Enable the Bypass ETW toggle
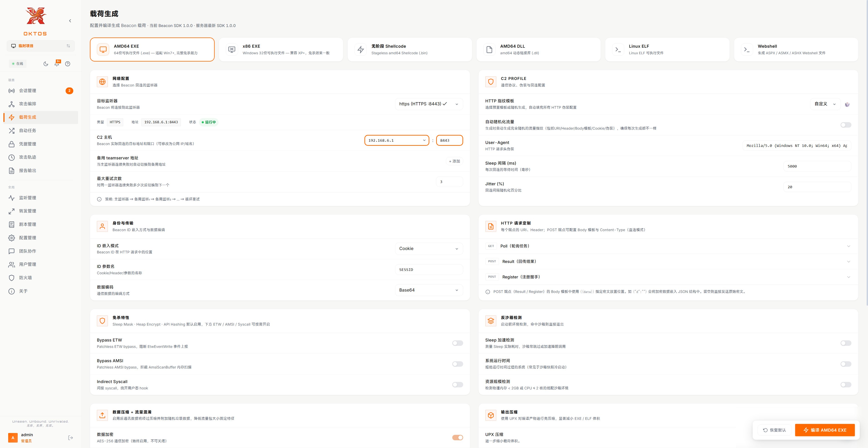 457,343
